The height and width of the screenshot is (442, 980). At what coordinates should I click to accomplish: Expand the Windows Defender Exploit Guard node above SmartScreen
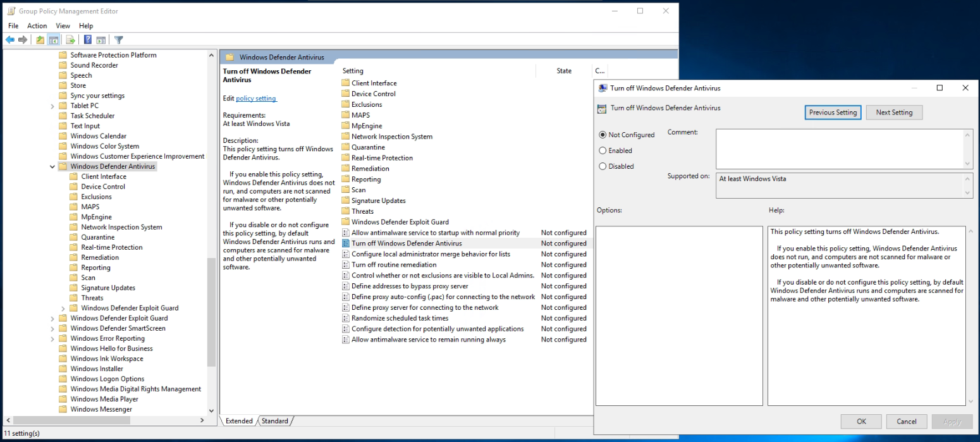pos(52,319)
